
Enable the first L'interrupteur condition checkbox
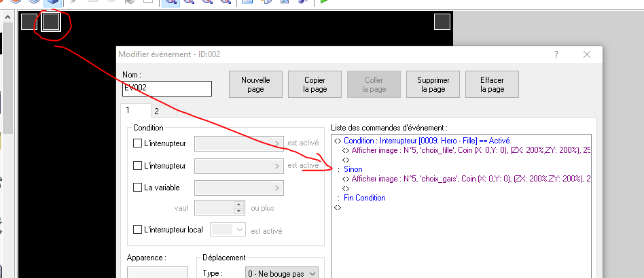(x=138, y=143)
